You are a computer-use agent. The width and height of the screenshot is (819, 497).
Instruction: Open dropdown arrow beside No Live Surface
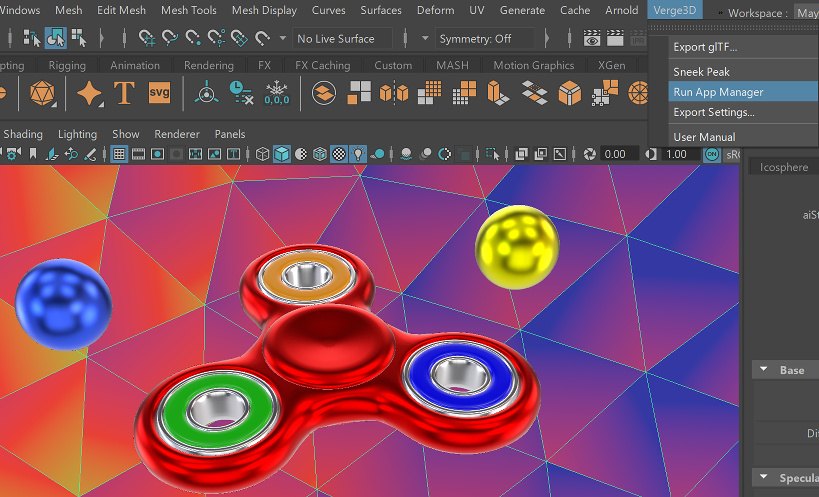pos(283,38)
